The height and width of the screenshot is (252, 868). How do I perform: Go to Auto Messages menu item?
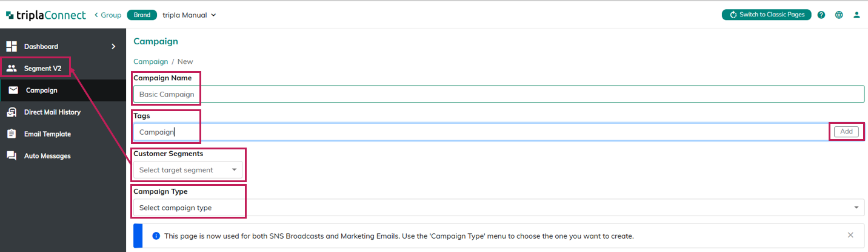click(47, 156)
